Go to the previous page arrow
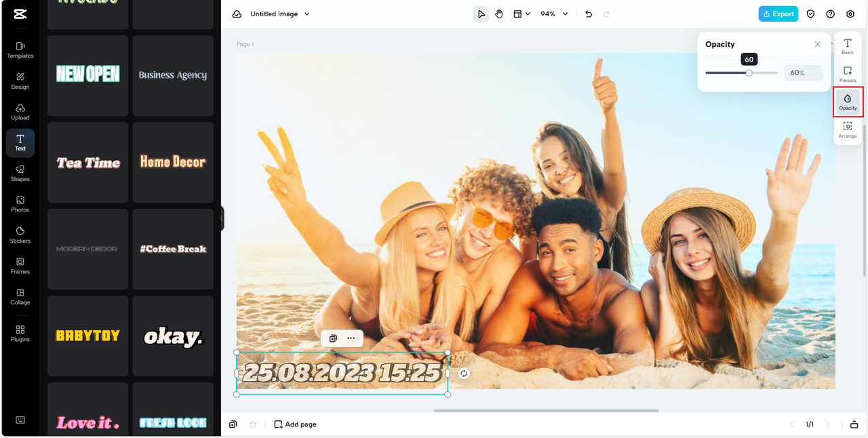The image size is (868, 438). (x=791, y=424)
